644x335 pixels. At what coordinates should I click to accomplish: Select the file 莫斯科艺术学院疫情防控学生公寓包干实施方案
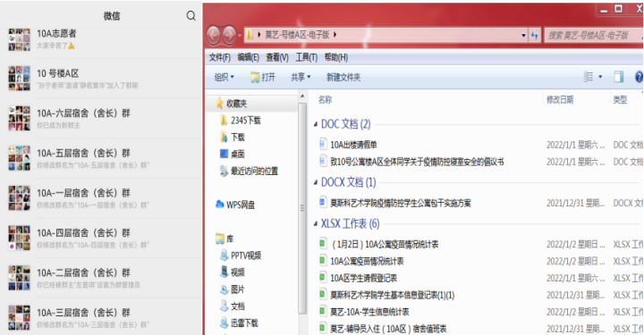pos(401,203)
